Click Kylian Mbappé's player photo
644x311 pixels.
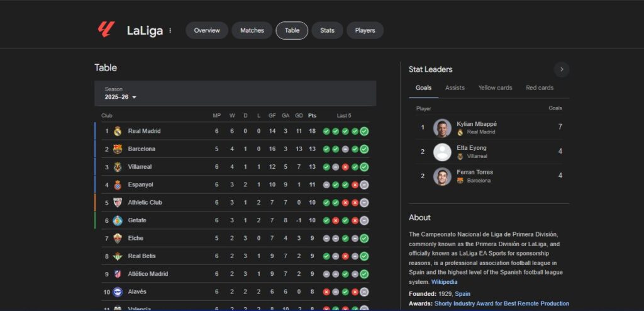(x=442, y=128)
